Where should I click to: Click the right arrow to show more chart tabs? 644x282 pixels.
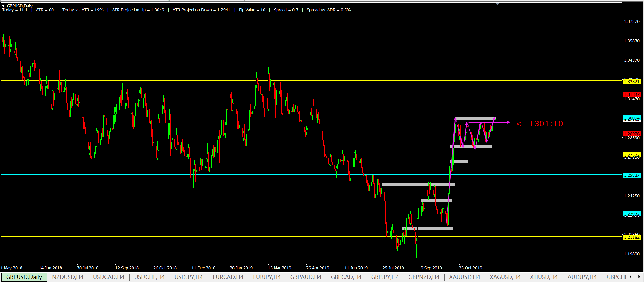point(639,277)
